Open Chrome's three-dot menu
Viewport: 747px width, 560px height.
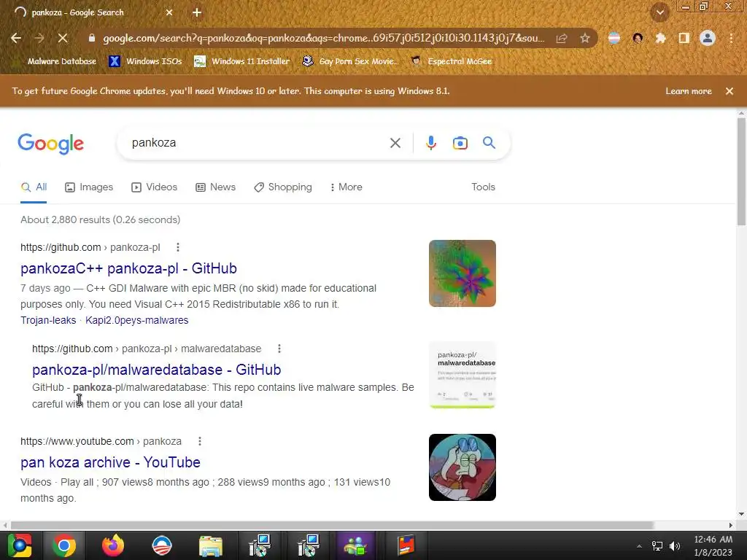tap(731, 38)
